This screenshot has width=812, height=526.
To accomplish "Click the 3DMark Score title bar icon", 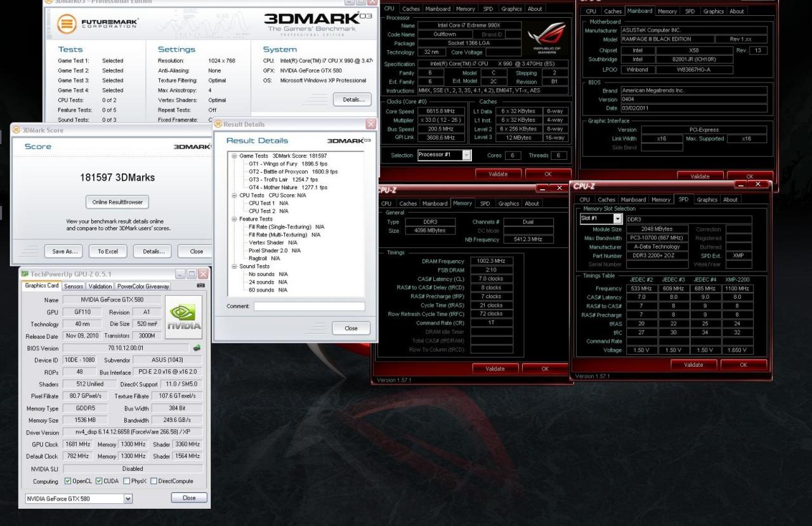I will (16, 130).
